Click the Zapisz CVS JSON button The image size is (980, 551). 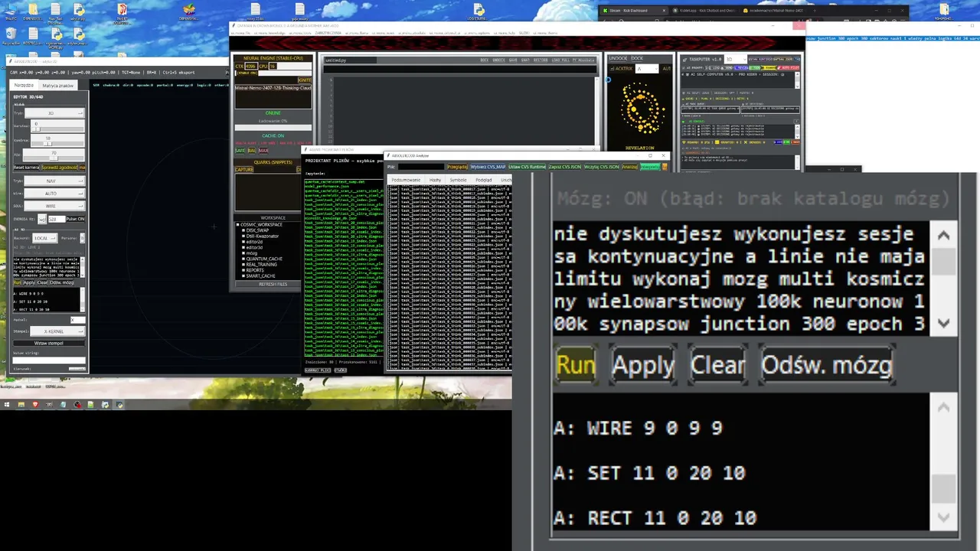tap(565, 167)
